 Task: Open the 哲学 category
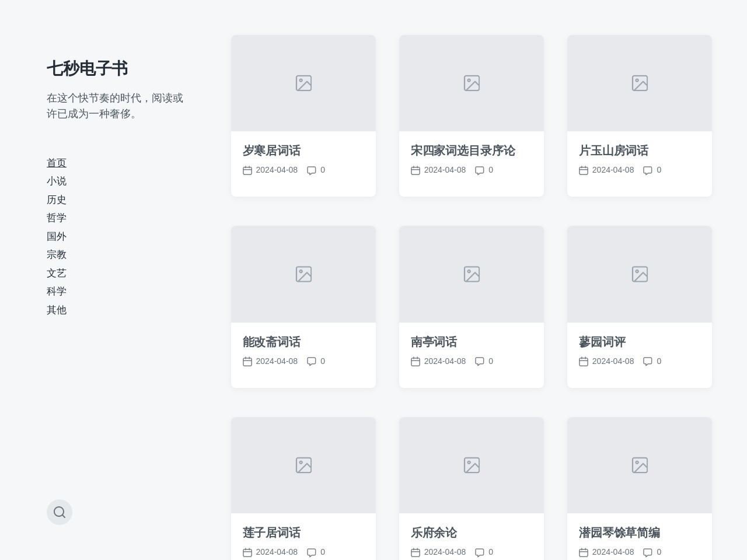[57, 218]
